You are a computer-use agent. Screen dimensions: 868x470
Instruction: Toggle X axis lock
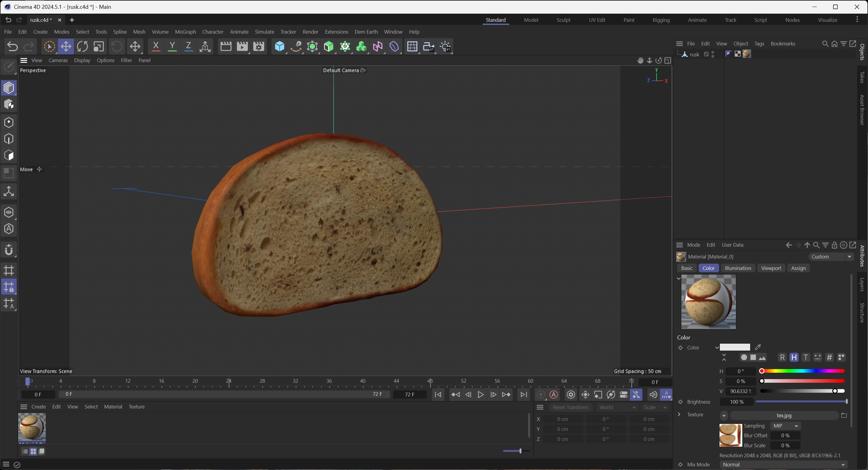(155, 46)
